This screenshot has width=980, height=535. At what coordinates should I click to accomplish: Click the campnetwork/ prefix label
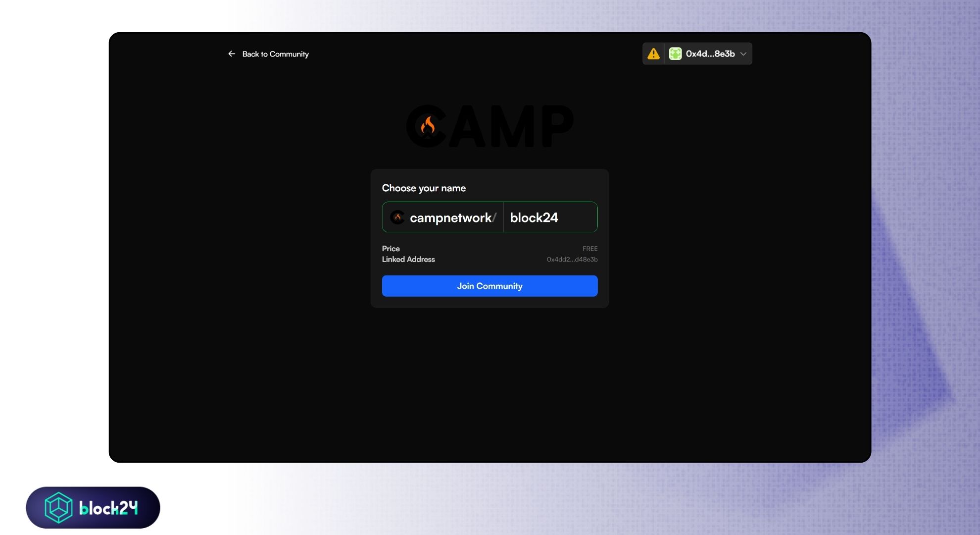453,217
